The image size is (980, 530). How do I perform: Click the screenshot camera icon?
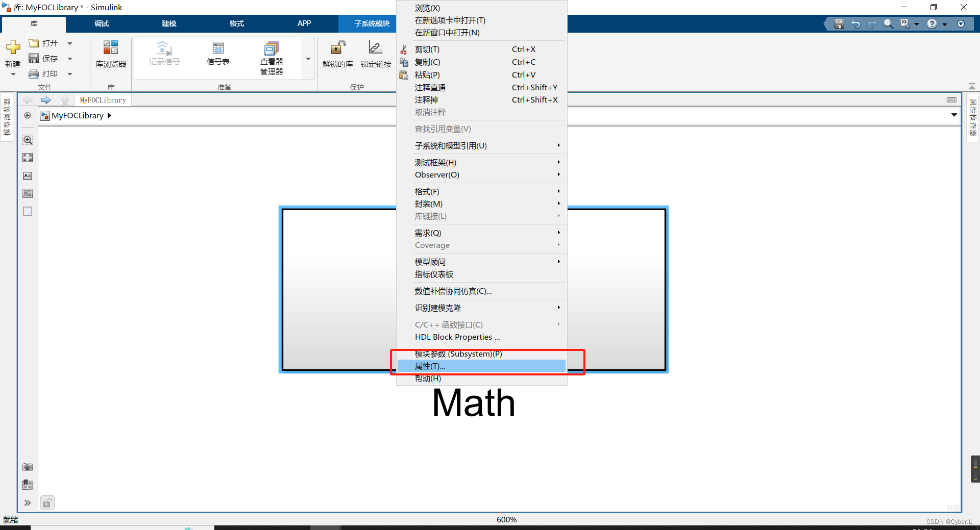[28, 467]
